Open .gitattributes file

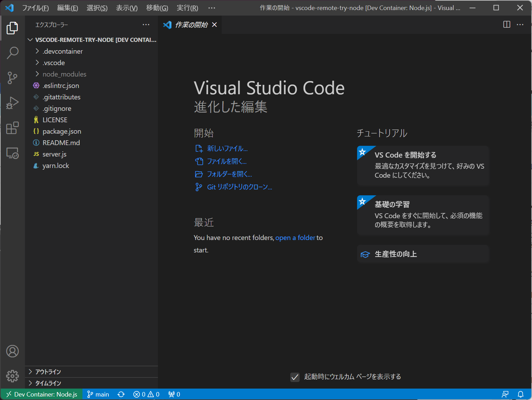tap(91, 97)
